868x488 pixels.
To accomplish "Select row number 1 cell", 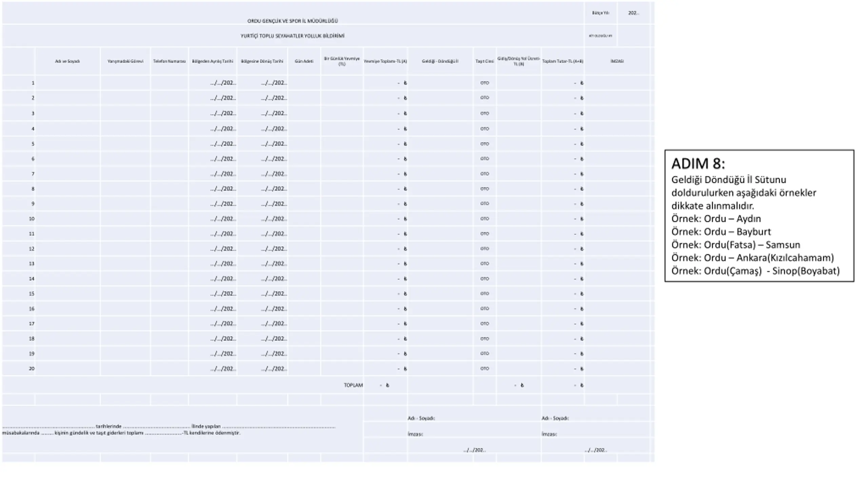I will [19, 83].
